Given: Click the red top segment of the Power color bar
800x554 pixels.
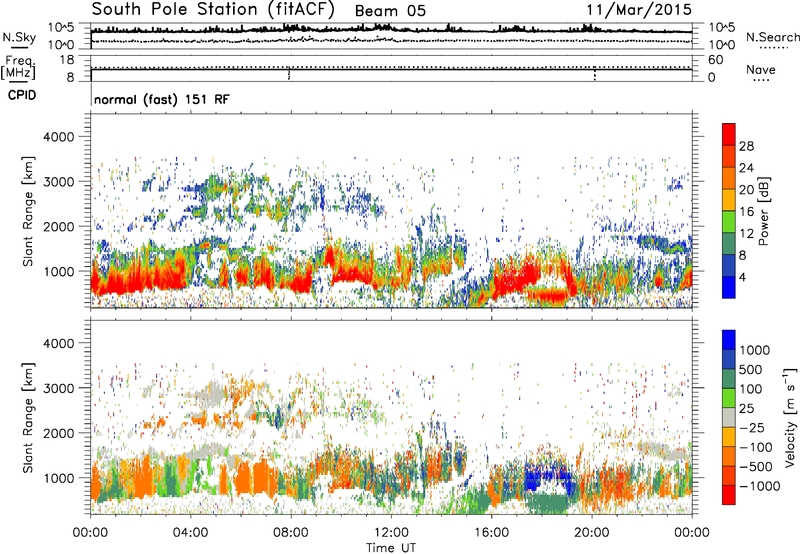Looking at the screenshot, I should 729,135.
